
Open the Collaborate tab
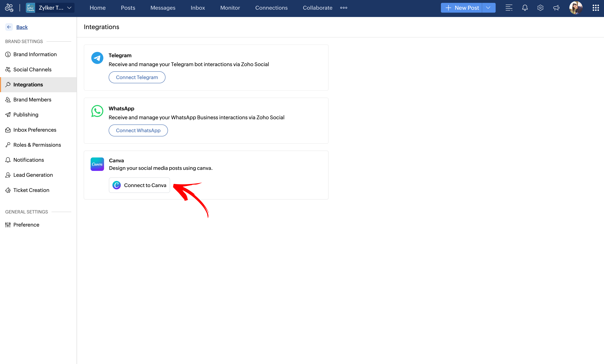[x=317, y=8]
